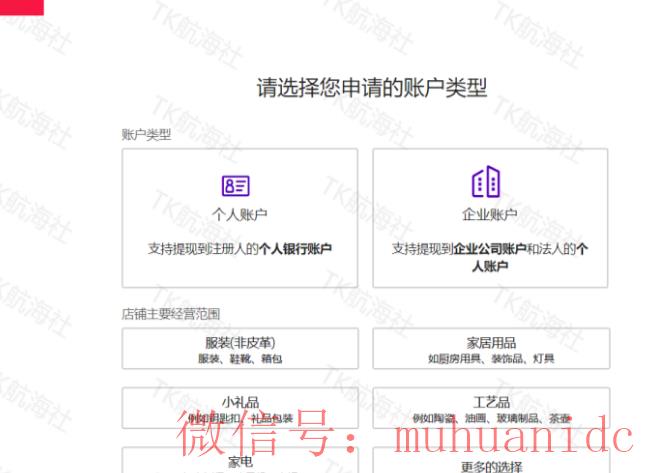Viewport: 649px width, 473px height.
Task: Choose the 工艺品 business category
Action: click(491, 408)
